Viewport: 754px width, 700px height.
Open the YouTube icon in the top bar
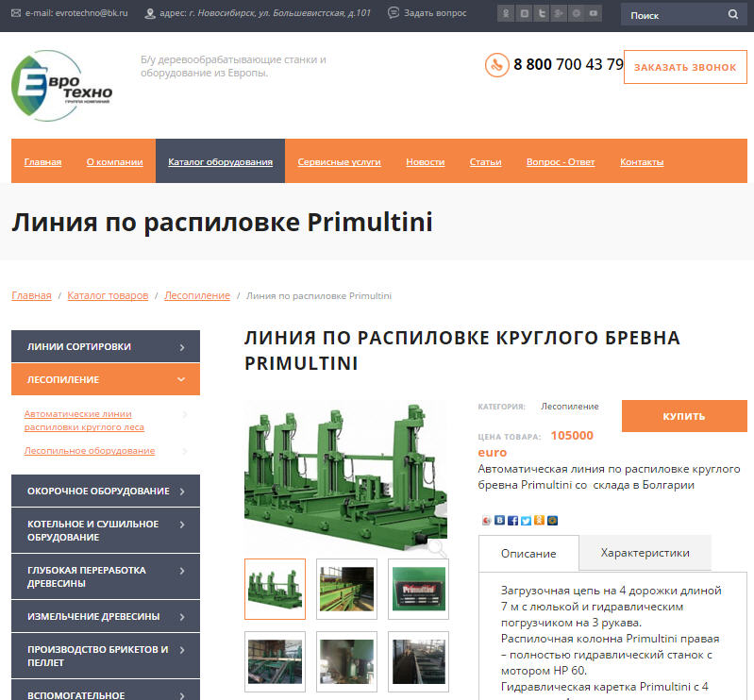coord(594,13)
